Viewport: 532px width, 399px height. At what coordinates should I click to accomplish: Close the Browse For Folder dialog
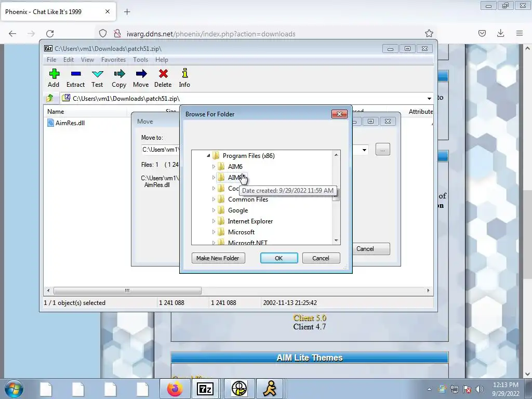pos(339,114)
